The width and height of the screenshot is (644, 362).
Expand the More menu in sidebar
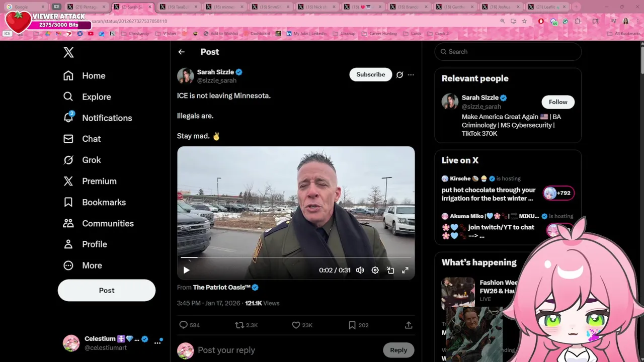coord(83,265)
